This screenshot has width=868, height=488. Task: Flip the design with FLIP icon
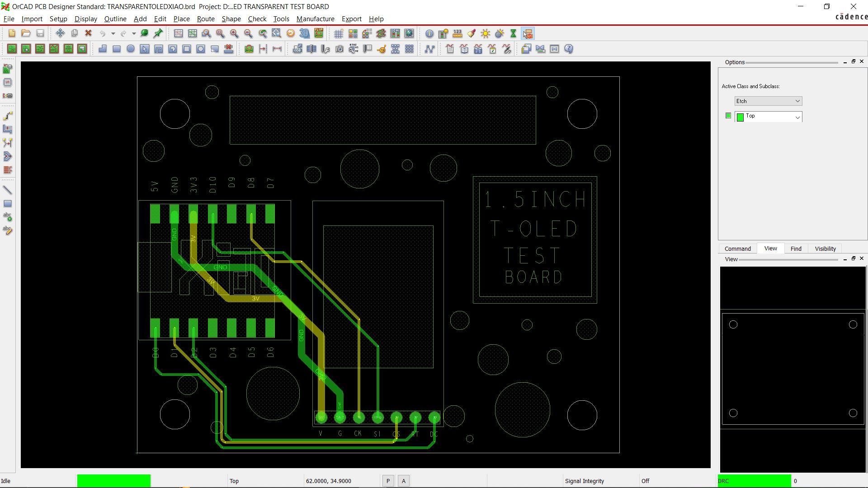pyautogui.click(x=319, y=33)
